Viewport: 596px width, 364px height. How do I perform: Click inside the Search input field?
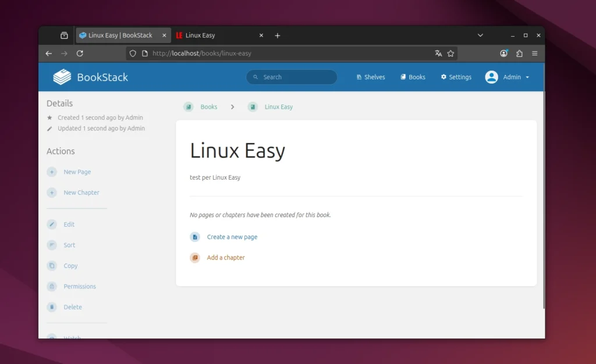[291, 76]
